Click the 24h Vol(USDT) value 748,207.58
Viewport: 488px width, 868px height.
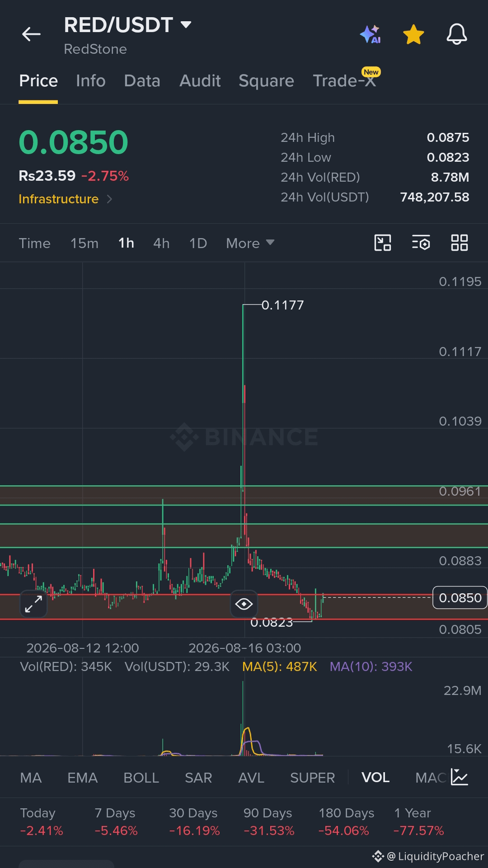click(x=435, y=197)
